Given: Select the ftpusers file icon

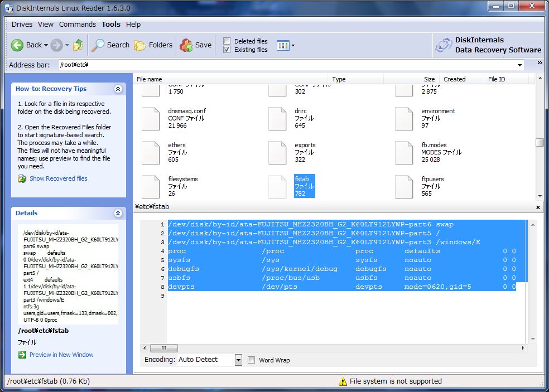Looking at the screenshot, I should pyautogui.click(x=404, y=187).
